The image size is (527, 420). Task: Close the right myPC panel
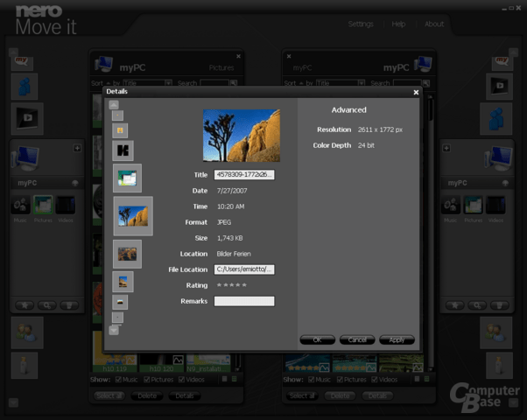pos(289,57)
